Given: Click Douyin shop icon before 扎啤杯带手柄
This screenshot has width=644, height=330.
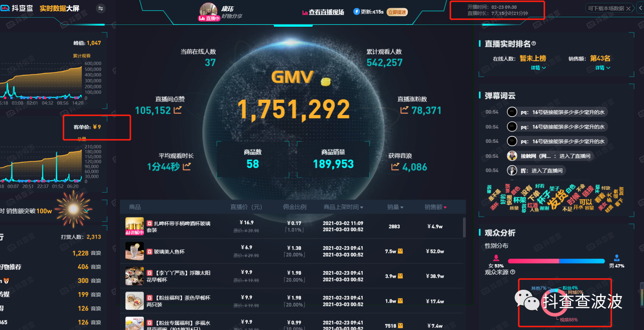Looking at the screenshot, I should coord(150,223).
